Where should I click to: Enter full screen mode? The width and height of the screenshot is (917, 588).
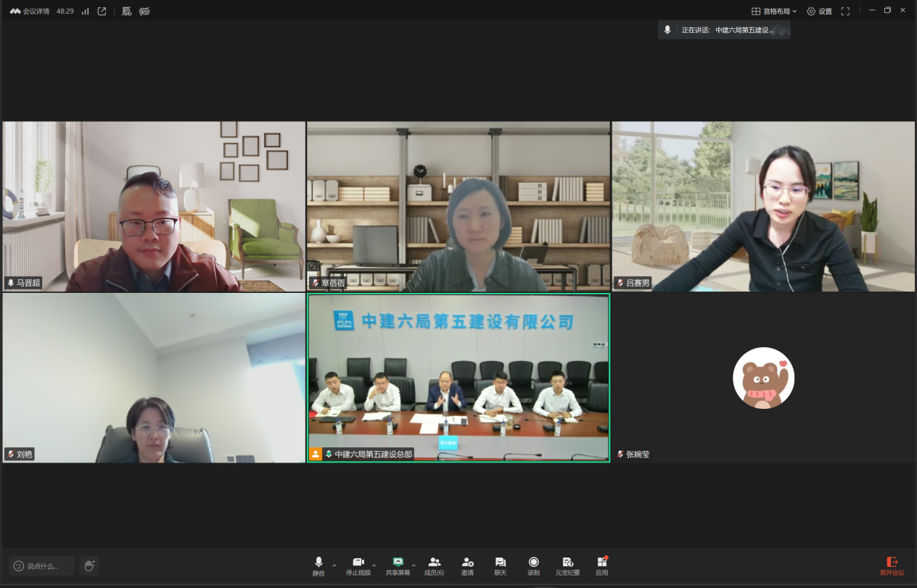(845, 11)
